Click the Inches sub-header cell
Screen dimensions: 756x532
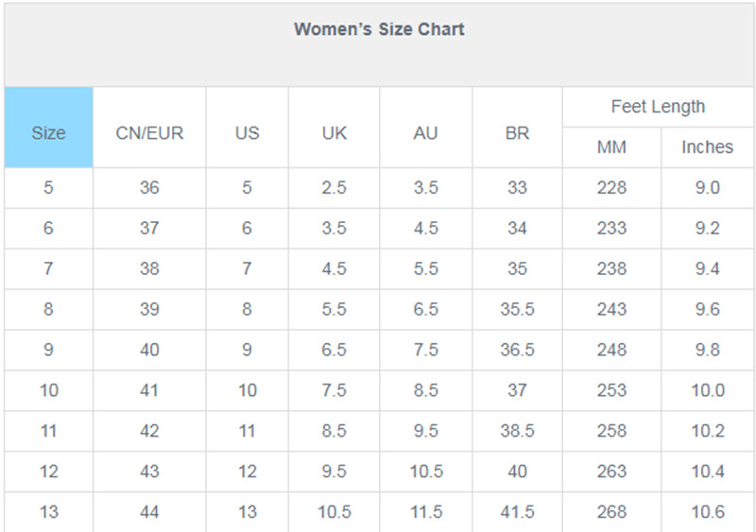(x=707, y=147)
